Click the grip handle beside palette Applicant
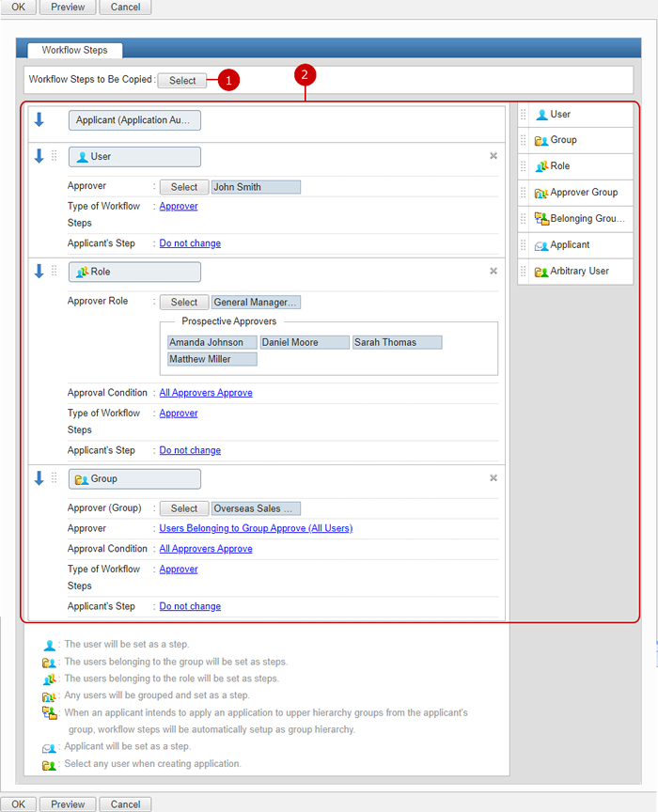Screen dimensions: 658x812 pyautogui.click(x=524, y=245)
